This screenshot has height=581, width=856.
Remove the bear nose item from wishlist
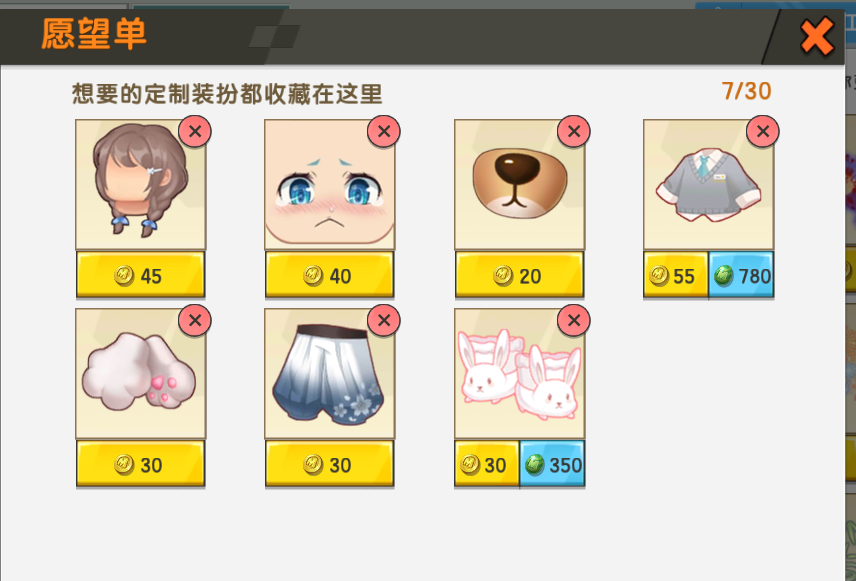click(x=574, y=131)
